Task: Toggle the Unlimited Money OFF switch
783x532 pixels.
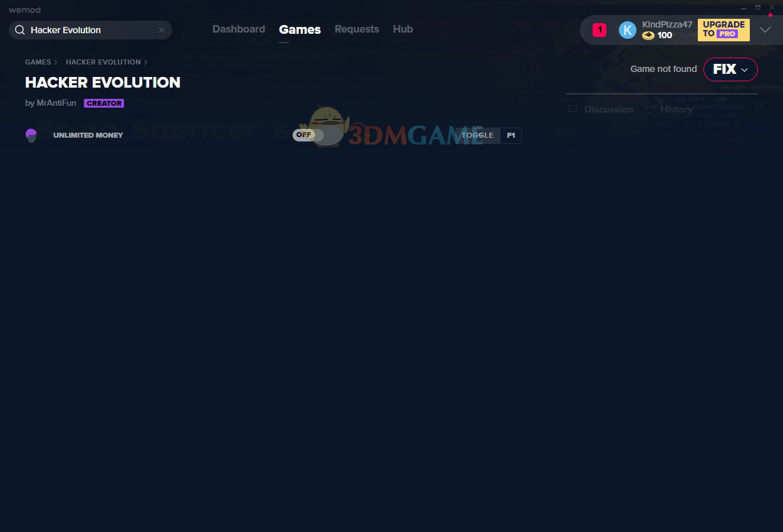Action: [308, 135]
